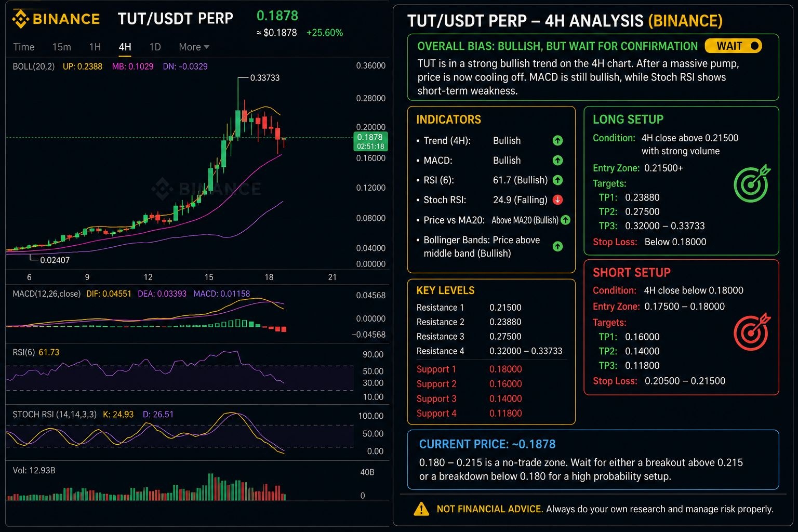
Task: Click the yellow warning triangle icon
Action: [421, 509]
